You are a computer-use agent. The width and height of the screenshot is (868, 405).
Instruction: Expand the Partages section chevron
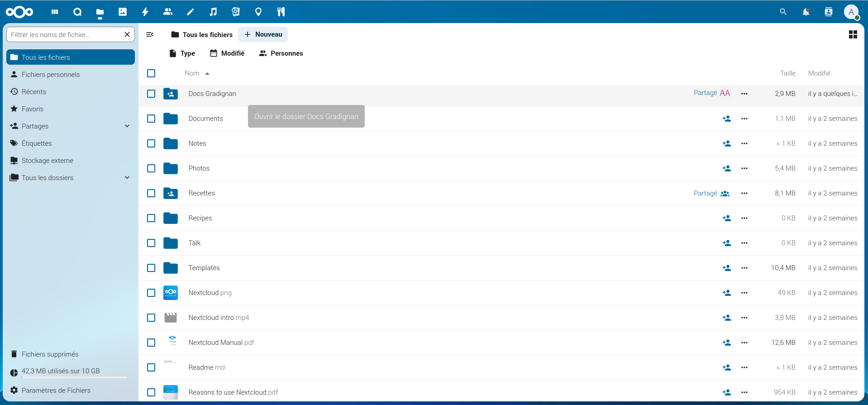tap(127, 126)
